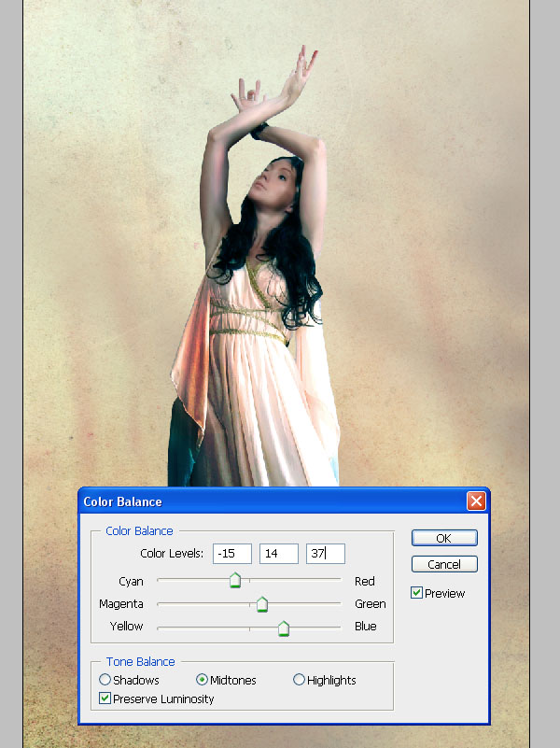This screenshot has height=748, width=560.
Task: Click the Yellow label
Action: point(126,626)
